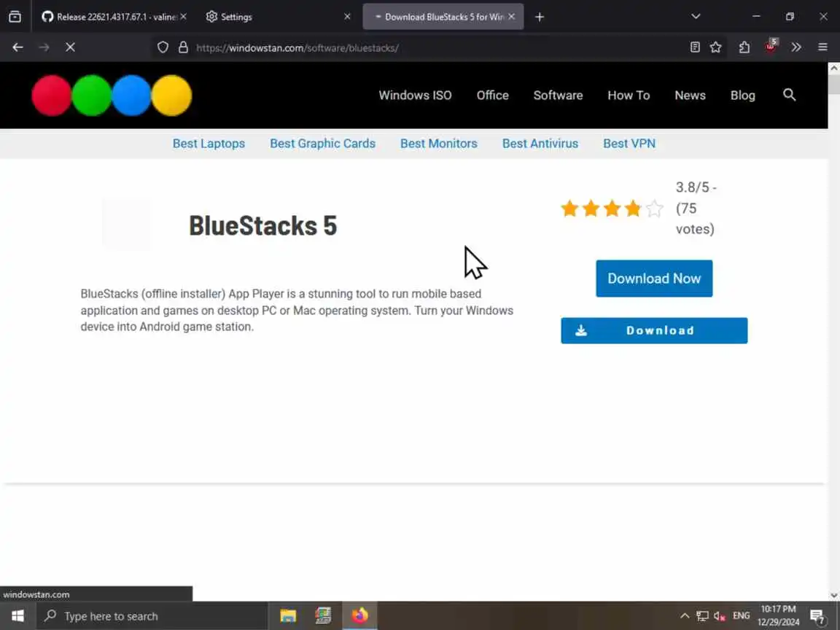
Task: Open the network tray icon
Action: point(702,616)
